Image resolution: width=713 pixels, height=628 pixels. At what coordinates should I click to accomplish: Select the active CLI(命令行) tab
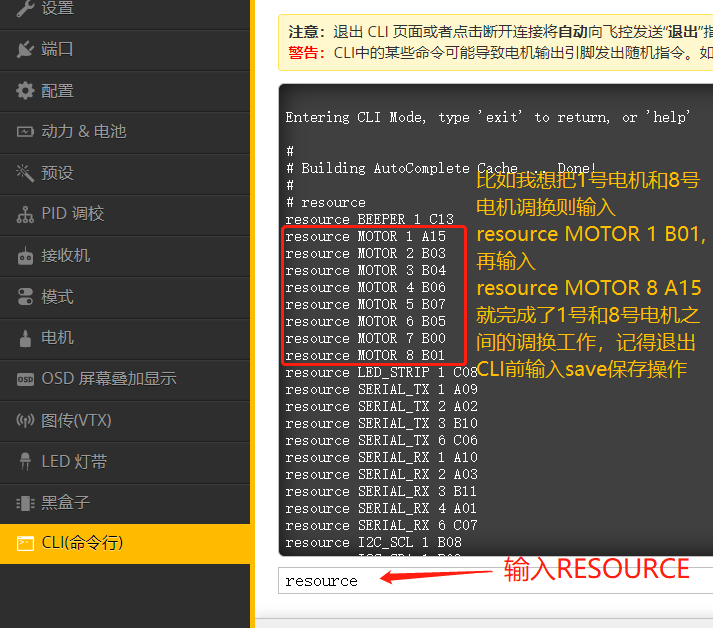point(125,544)
